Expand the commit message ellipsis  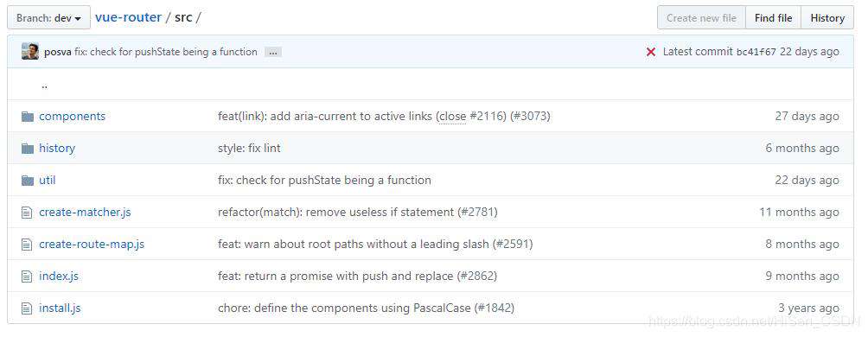click(x=273, y=52)
